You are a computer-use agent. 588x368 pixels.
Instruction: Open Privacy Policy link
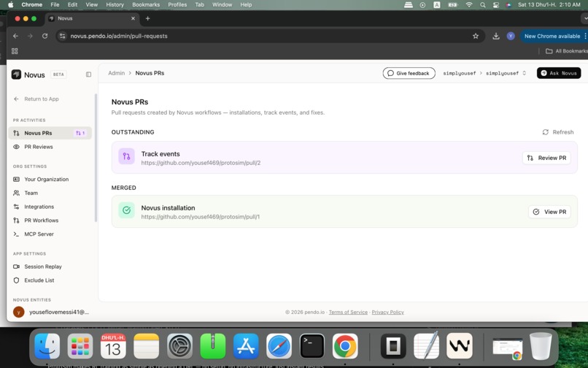click(x=388, y=312)
